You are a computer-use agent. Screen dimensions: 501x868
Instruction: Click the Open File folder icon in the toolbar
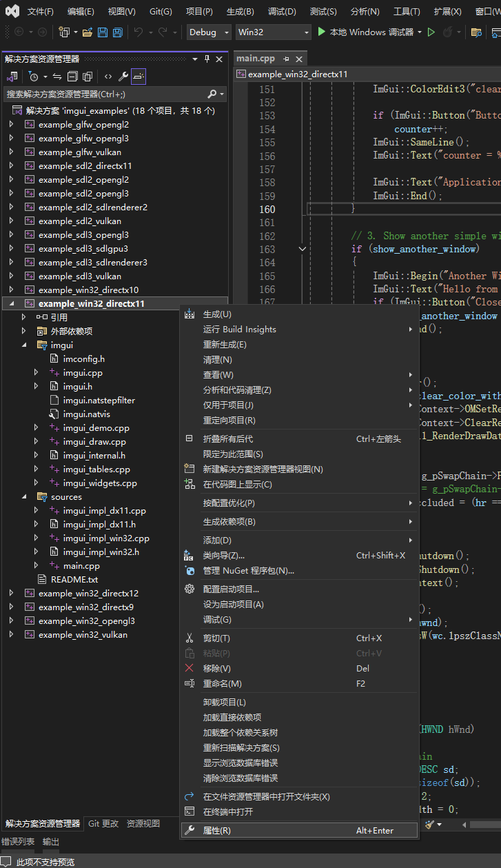88,32
